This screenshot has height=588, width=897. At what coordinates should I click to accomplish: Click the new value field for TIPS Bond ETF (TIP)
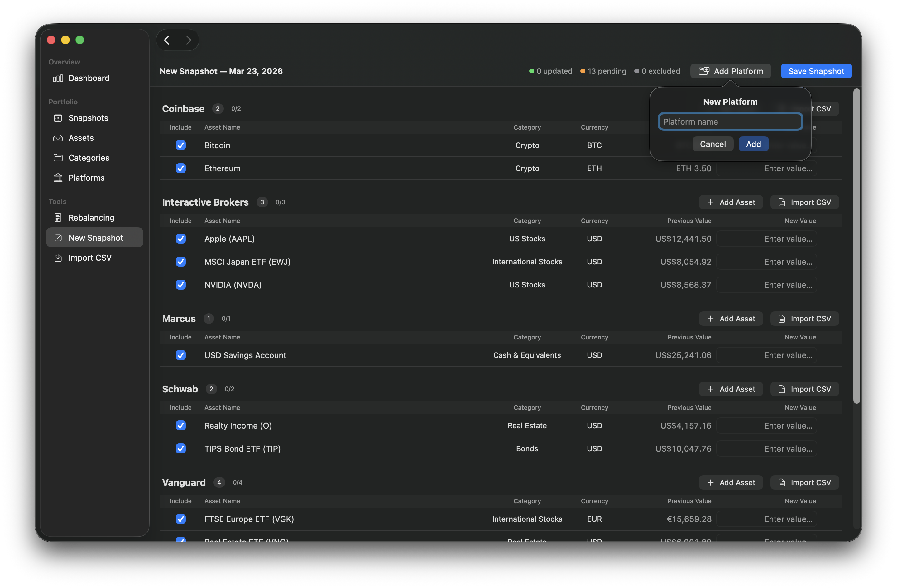click(x=767, y=448)
